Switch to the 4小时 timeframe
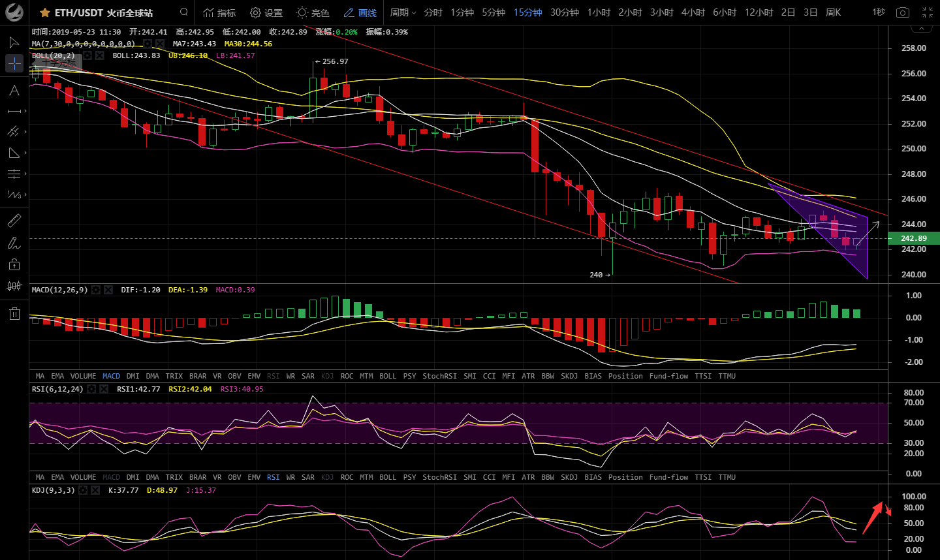Screen dimensions: 940x560 pyautogui.click(x=693, y=13)
